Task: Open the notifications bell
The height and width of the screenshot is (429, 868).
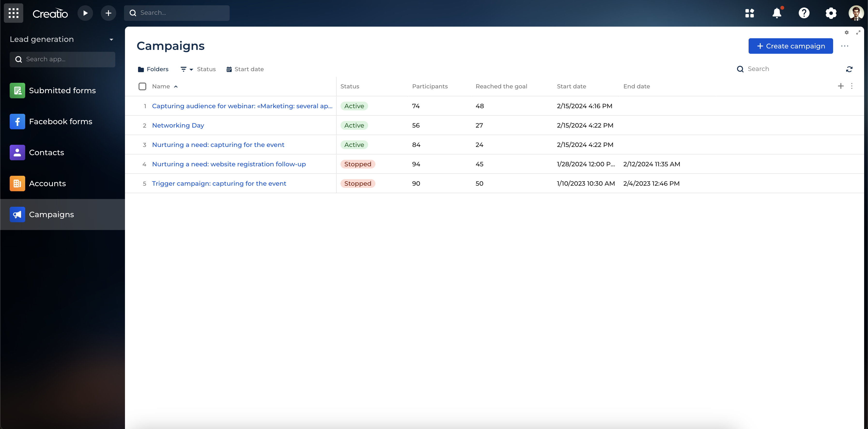Action: [x=777, y=13]
